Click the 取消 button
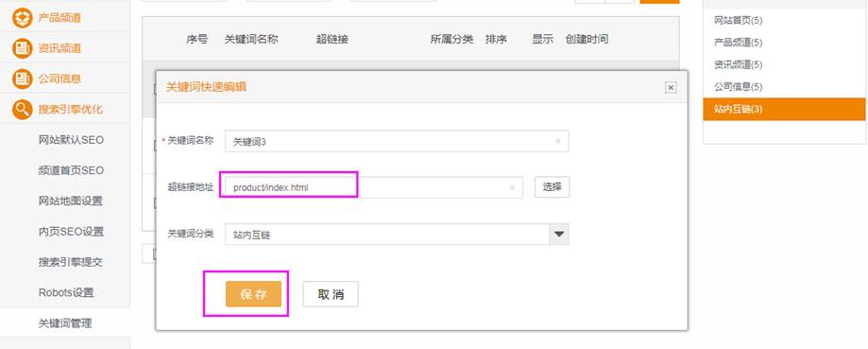 coord(331,294)
